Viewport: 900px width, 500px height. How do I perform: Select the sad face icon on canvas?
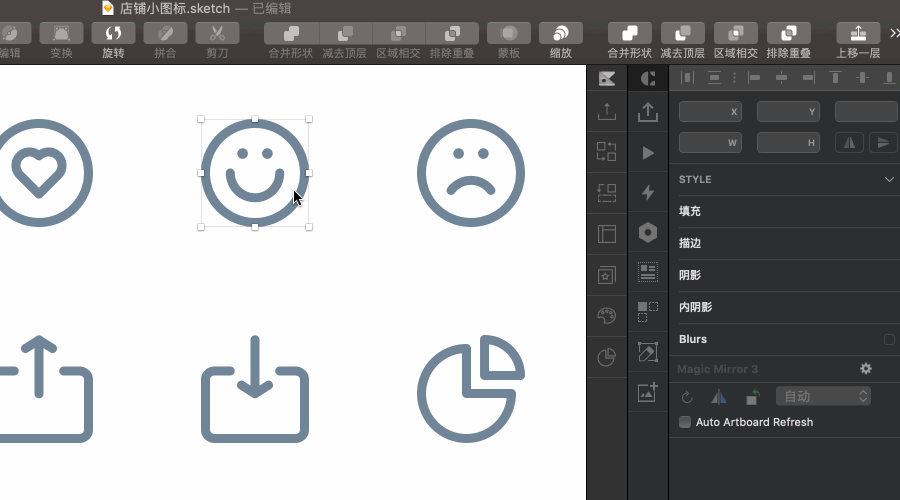click(471, 173)
